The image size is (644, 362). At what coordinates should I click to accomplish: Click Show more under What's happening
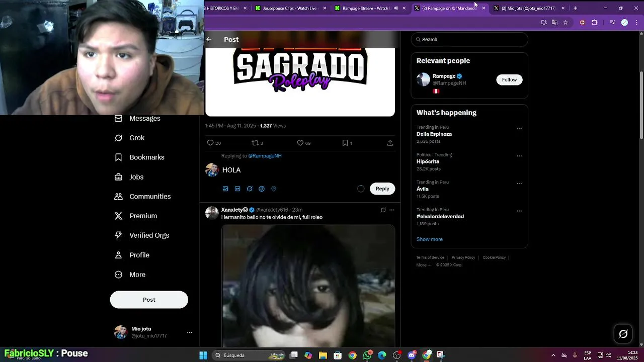(430, 239)
